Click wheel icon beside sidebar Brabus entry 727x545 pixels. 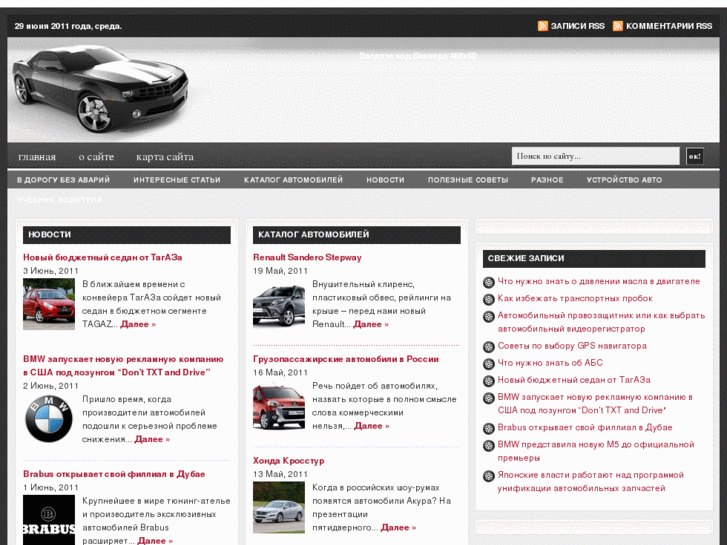489,428
